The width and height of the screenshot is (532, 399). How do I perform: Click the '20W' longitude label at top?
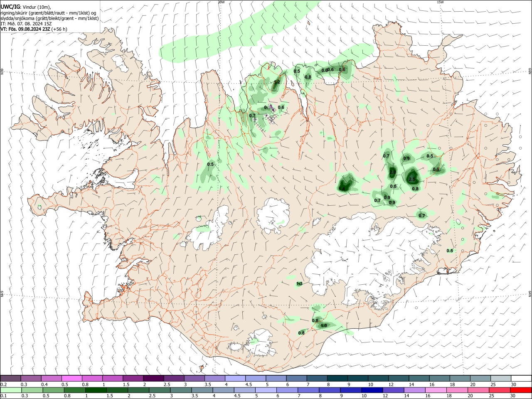pos(221,2)
